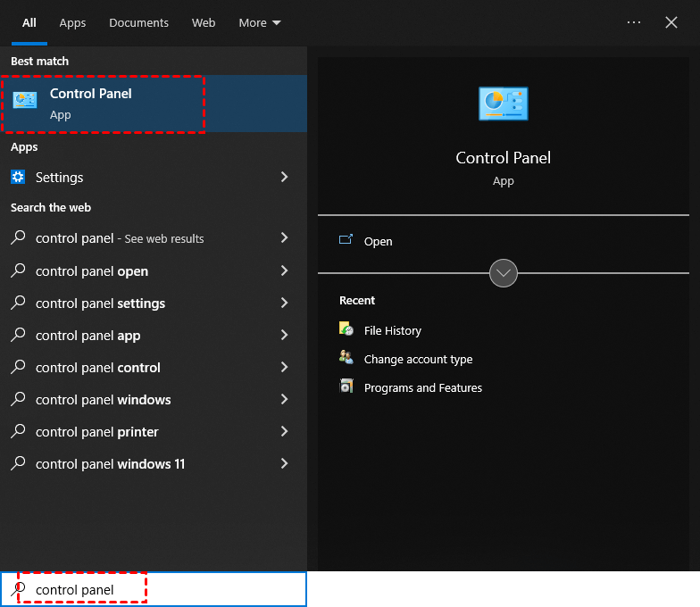700x607 pixels.
Task: Click the Programs and Features icon
Action: click(346, 386)
